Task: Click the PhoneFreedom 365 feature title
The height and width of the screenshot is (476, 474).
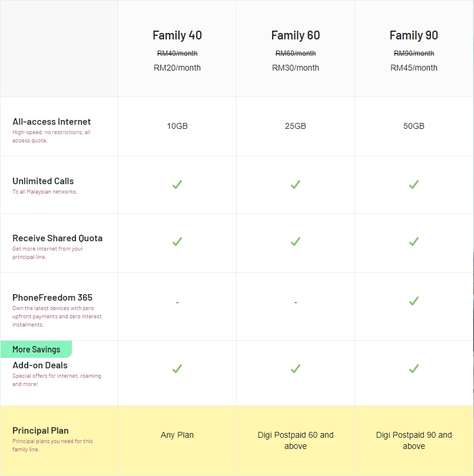Action: [x=52, y=298]
